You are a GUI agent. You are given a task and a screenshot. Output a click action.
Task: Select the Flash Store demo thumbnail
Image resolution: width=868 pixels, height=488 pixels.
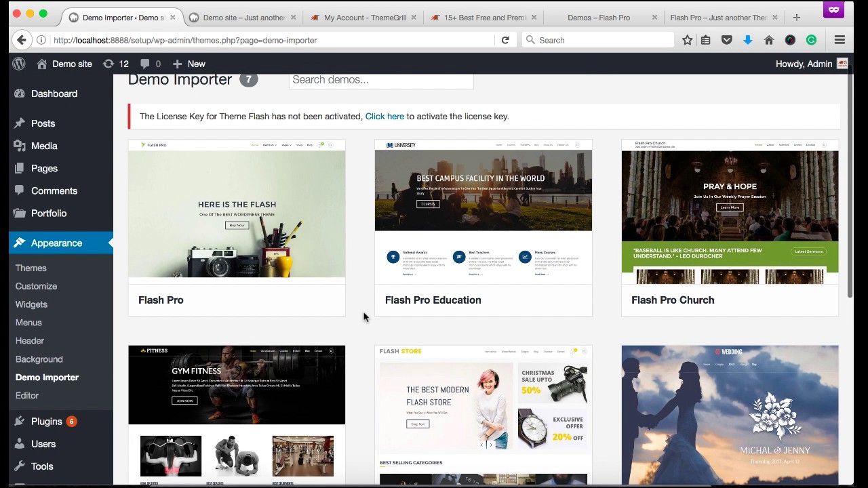(x=484, y=415)
